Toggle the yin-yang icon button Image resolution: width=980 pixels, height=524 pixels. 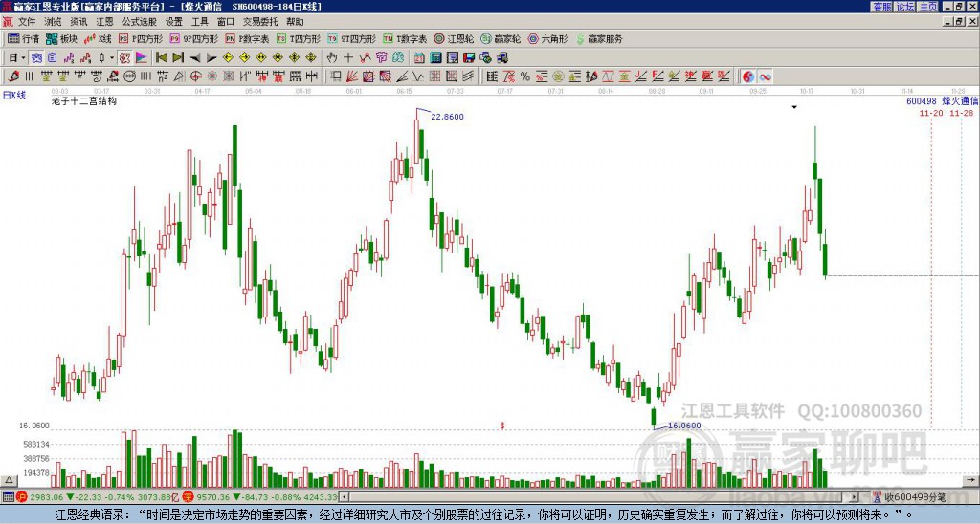coord(748,76)
